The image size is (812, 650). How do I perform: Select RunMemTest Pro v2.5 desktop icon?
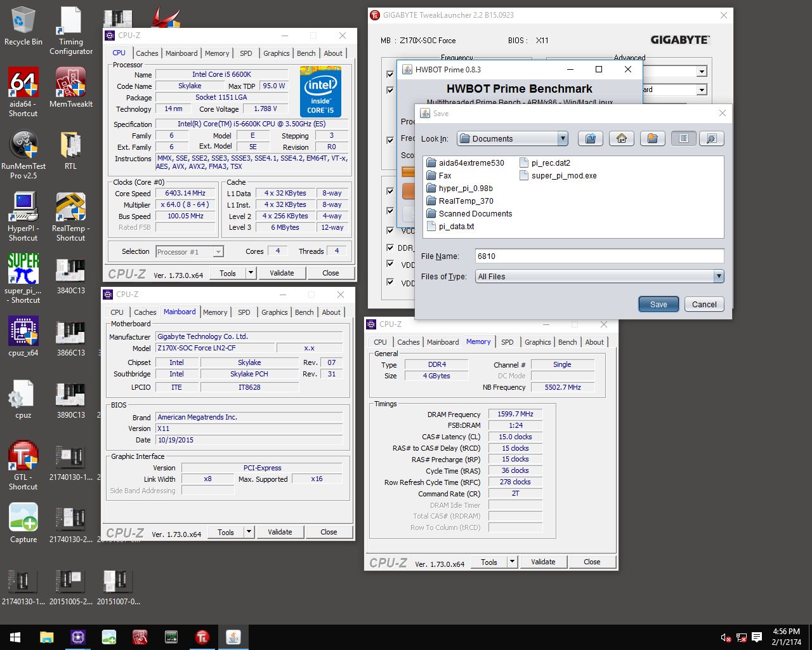23,154
